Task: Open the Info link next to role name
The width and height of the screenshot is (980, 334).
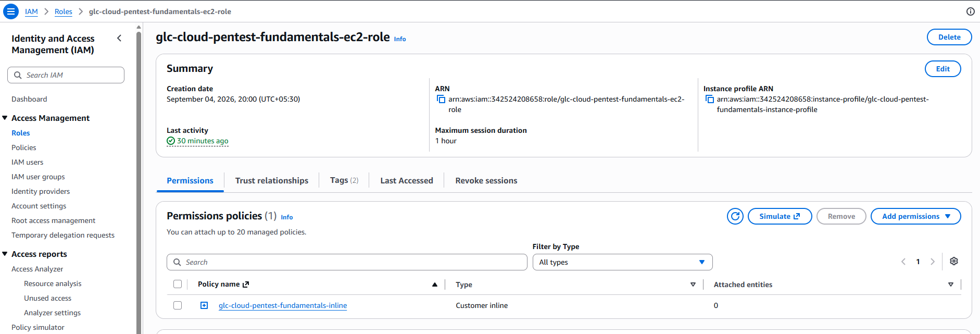Action: (400, 39)
